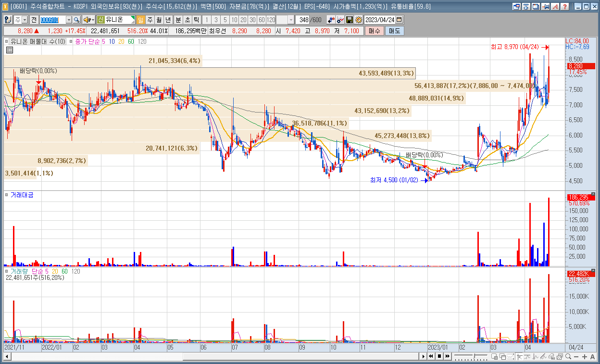Toggle the 전 button in toolbar
Screen dimensions: 600x364
[x=34, y=20]
